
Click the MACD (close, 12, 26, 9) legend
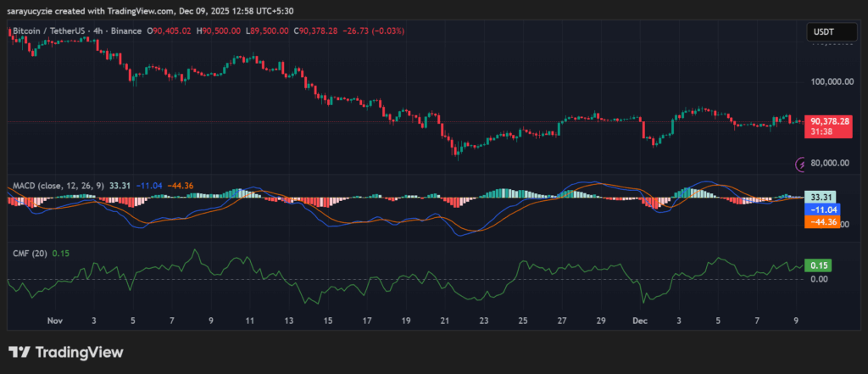coord(58,186)
